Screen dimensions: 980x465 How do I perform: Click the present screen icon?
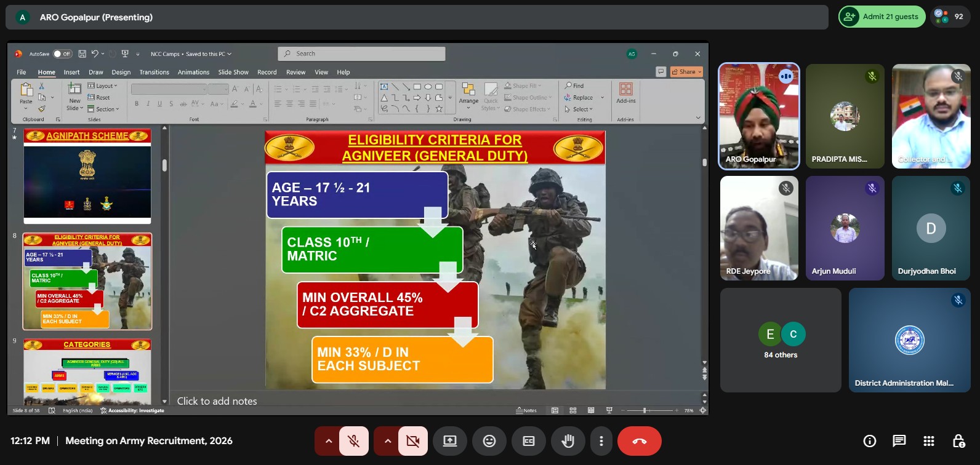coord(450,441)
